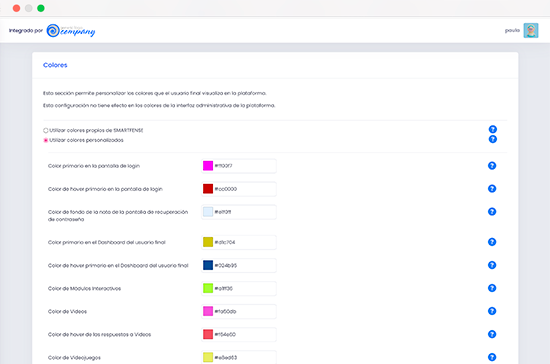Click label 'Color de Módulos Interactivos'
The height and width of the screenshot is (364, 550).
(x=84, y=289)
